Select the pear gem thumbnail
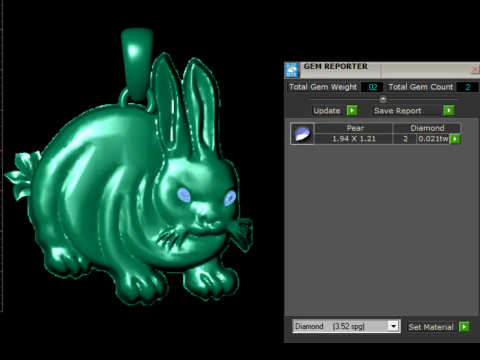Screen dimensions: 480x360 (302, 133)
